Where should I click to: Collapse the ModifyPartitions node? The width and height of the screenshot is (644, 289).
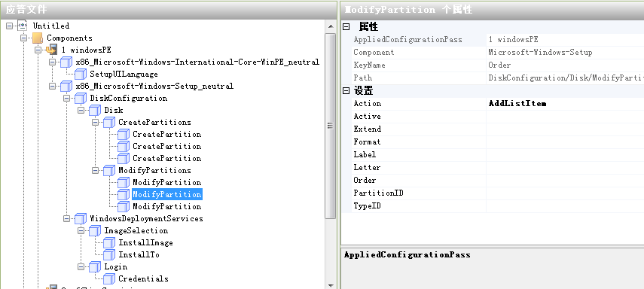[x=96, y=170]
